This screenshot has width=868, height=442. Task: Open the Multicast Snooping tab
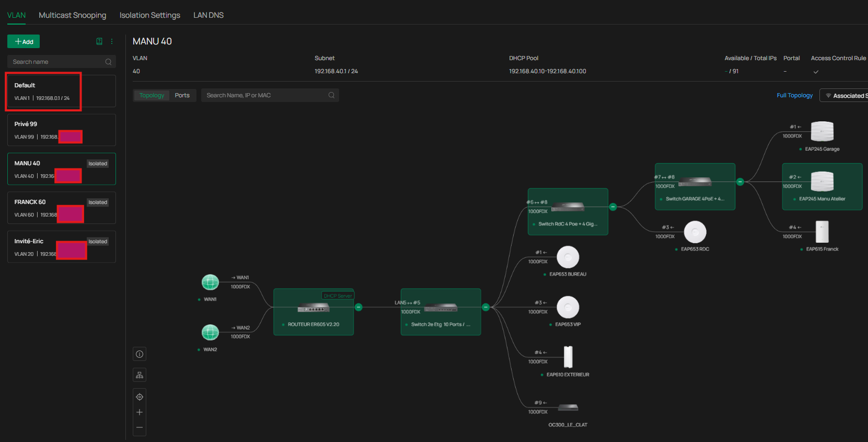point(72,15)
